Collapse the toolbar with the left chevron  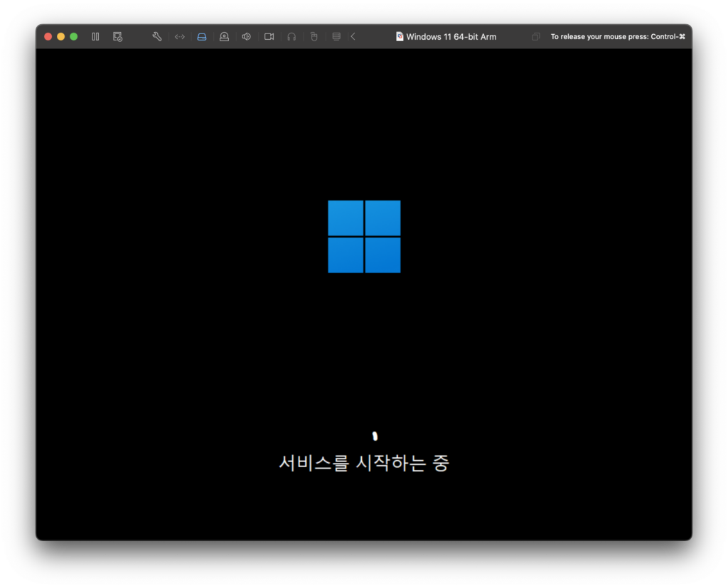[352, 36]
